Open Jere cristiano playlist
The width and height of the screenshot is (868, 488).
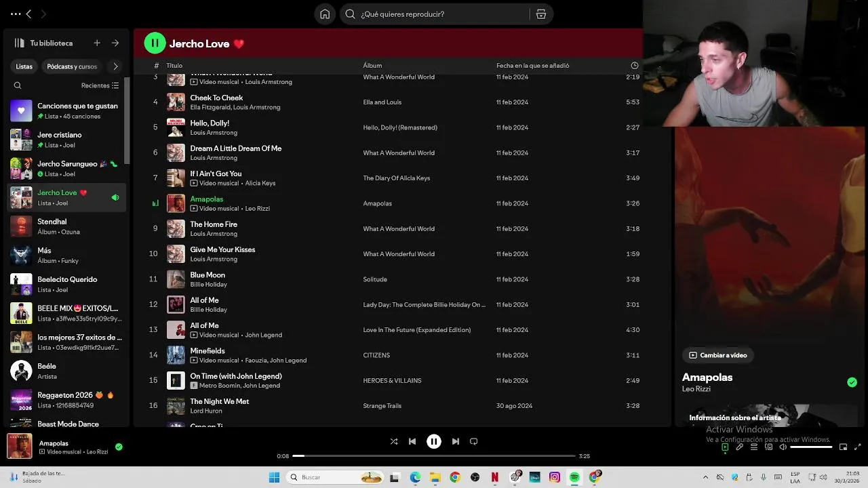66,140
